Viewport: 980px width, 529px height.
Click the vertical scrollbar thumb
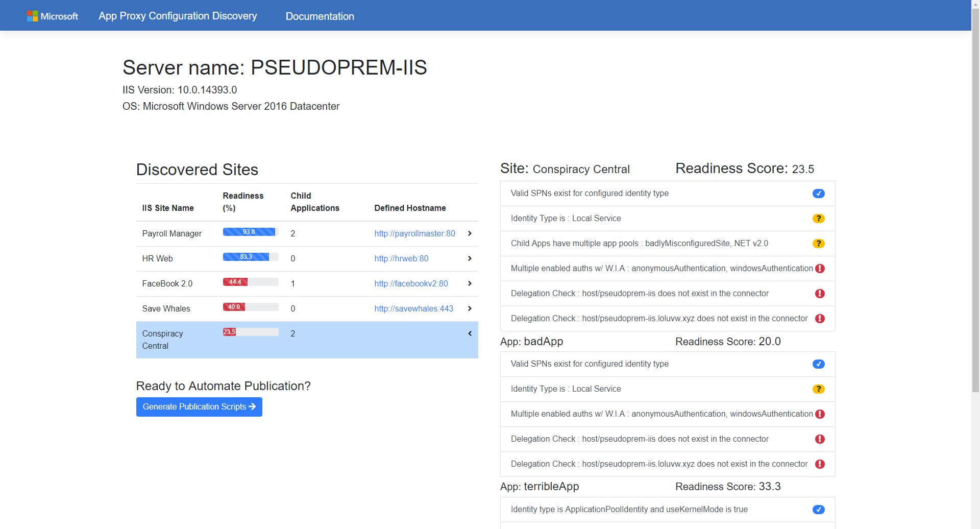[975, 201]
